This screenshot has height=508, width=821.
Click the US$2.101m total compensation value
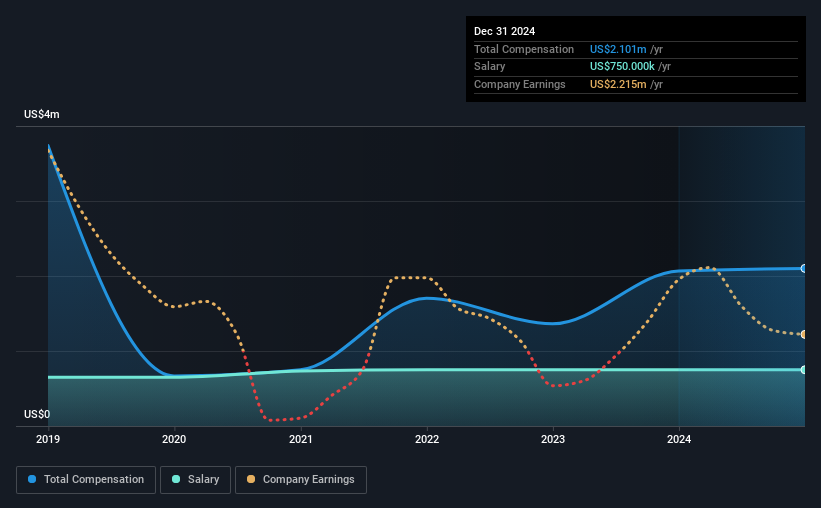[618, 49]
